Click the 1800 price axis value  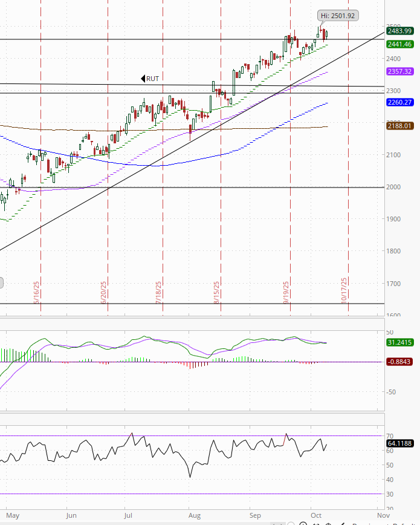[393, 251]
